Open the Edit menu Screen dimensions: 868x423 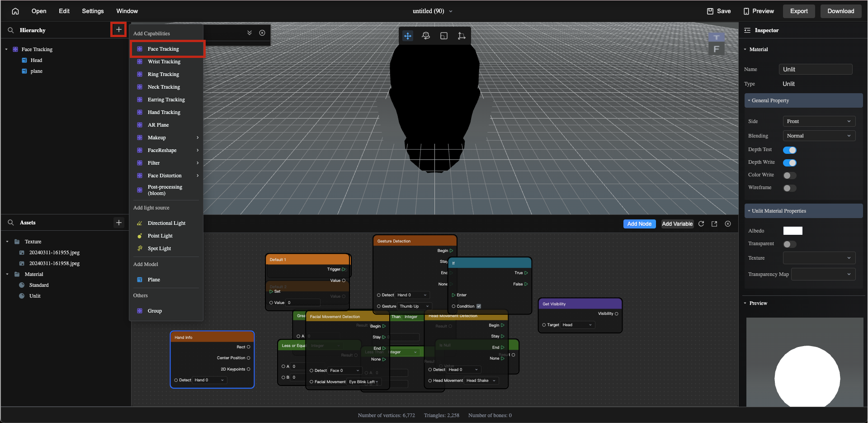coord(64,11)
